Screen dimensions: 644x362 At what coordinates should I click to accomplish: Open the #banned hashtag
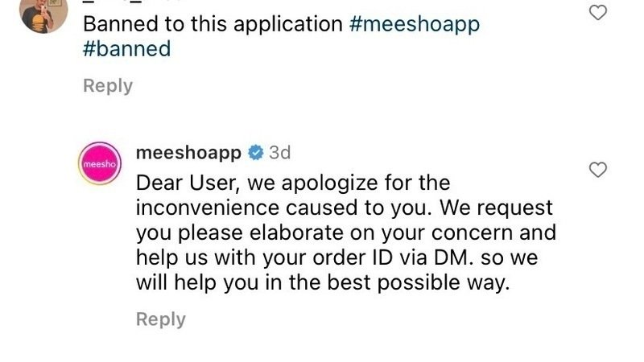tap(127, 49)
